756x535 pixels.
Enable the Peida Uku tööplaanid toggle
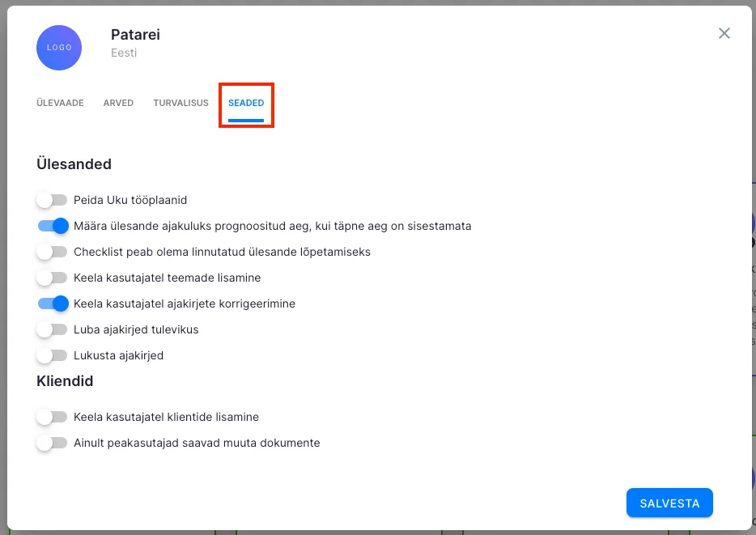coord(52,200)
